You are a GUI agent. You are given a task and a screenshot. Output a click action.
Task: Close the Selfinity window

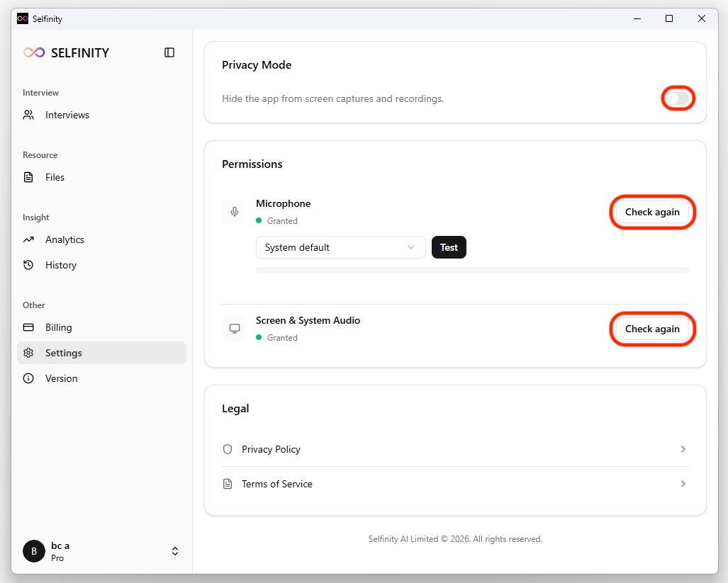[x=702, y=18]
